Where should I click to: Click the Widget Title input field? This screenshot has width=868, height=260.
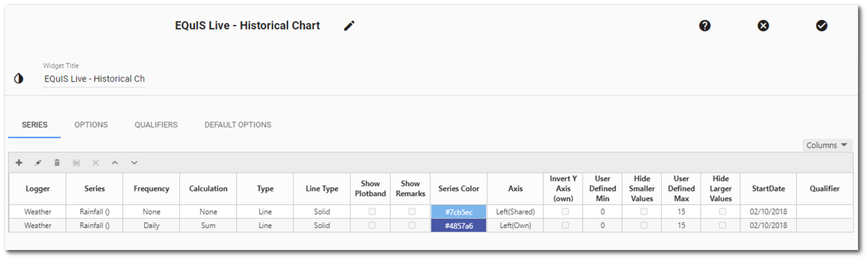click(94, 79)
